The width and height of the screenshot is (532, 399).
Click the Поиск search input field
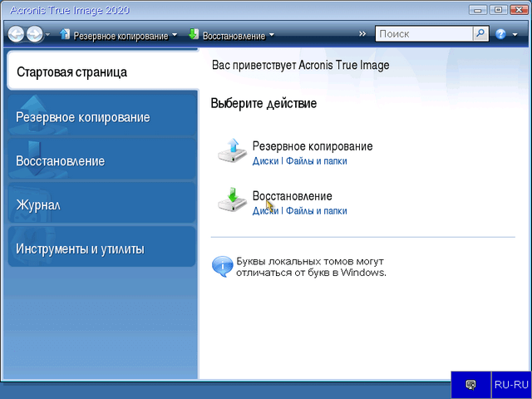424,35
